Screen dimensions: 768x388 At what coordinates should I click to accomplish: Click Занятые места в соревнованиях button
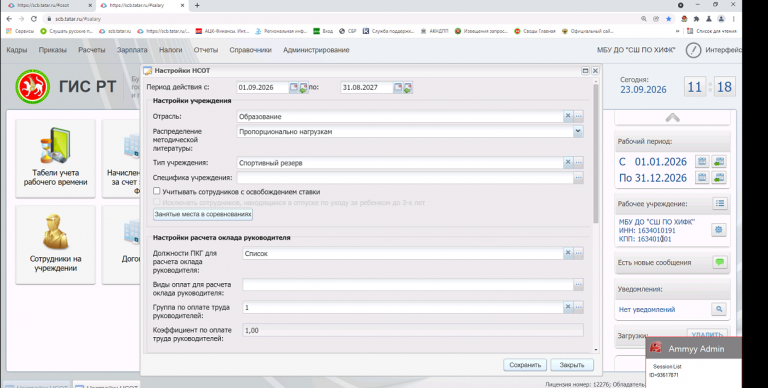(x=203, y=214)
